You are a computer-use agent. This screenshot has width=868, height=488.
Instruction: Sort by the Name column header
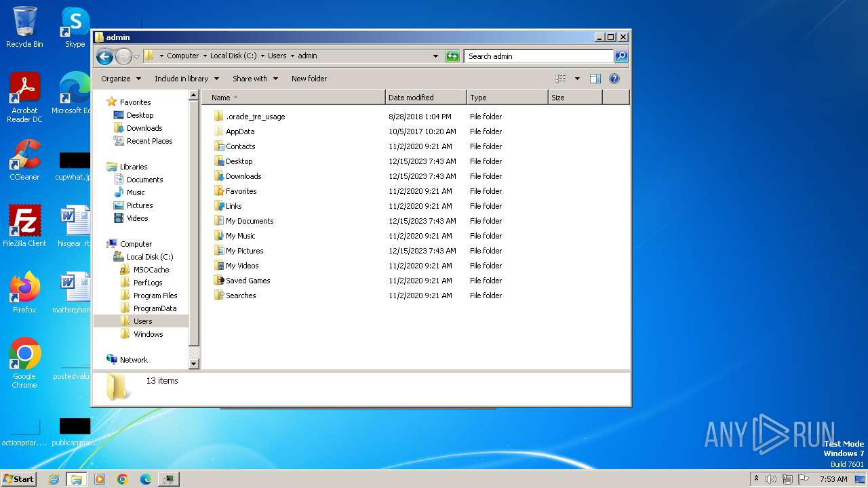click(294, 98)
